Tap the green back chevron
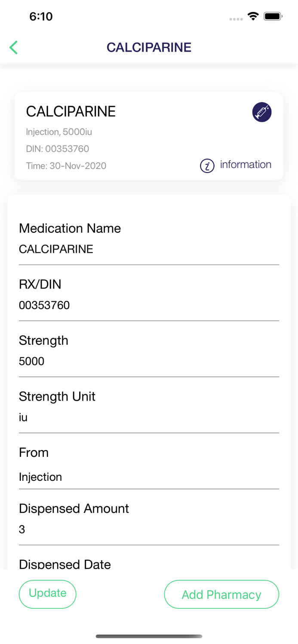The image size is (298, 644). 13,47
